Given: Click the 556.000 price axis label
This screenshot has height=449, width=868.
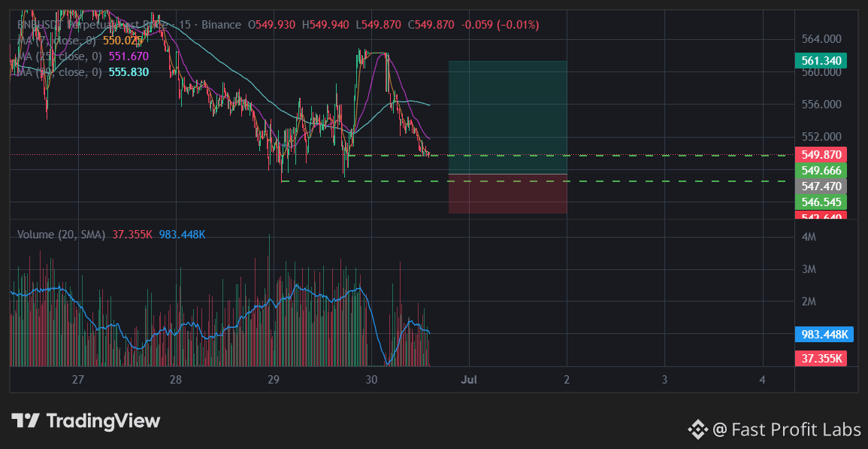Looking at the screenshot, I should point(821,105).
